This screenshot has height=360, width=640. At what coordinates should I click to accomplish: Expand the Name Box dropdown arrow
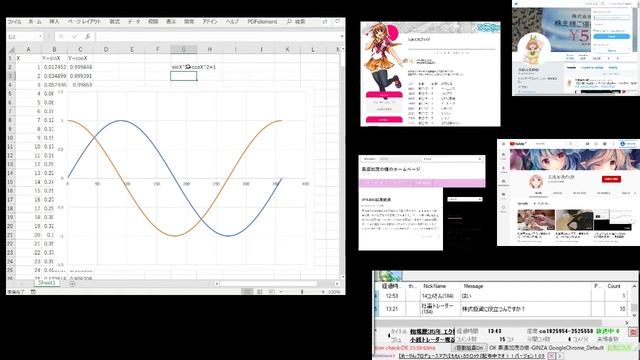(x=40, y=37)
